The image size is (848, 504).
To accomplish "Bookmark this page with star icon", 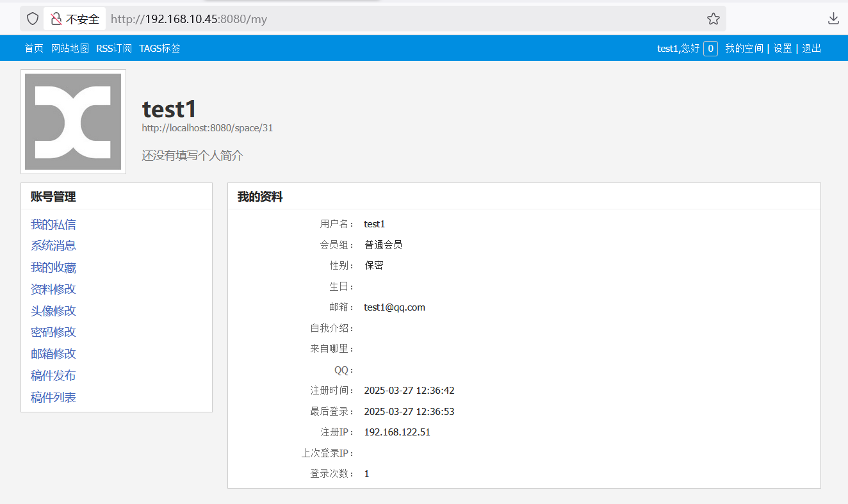I will tap(713, 19).
